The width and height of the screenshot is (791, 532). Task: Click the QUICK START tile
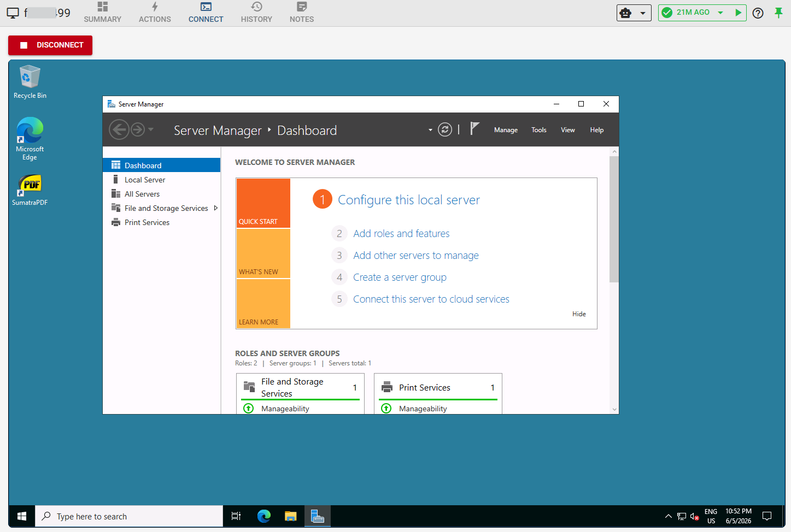(x=263, y=203)
